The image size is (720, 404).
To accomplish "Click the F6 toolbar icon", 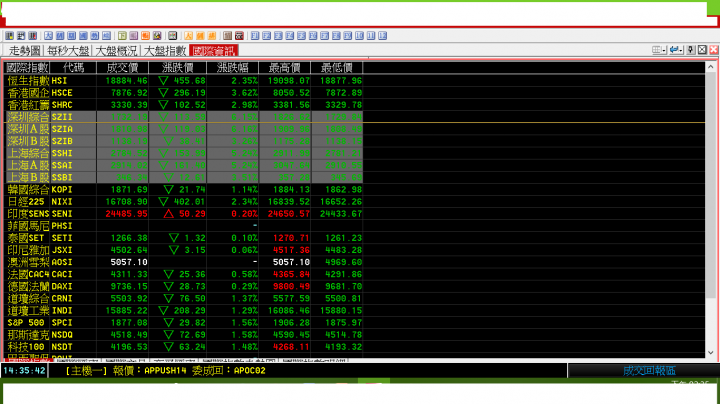I will tap(313, 36).
